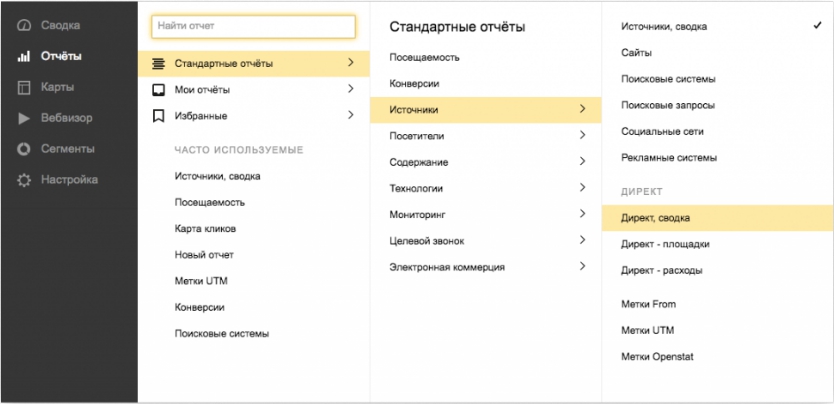Viewport: 834px width, 404px height.
Task: Choose Сайты report
Action: (637, 53)
